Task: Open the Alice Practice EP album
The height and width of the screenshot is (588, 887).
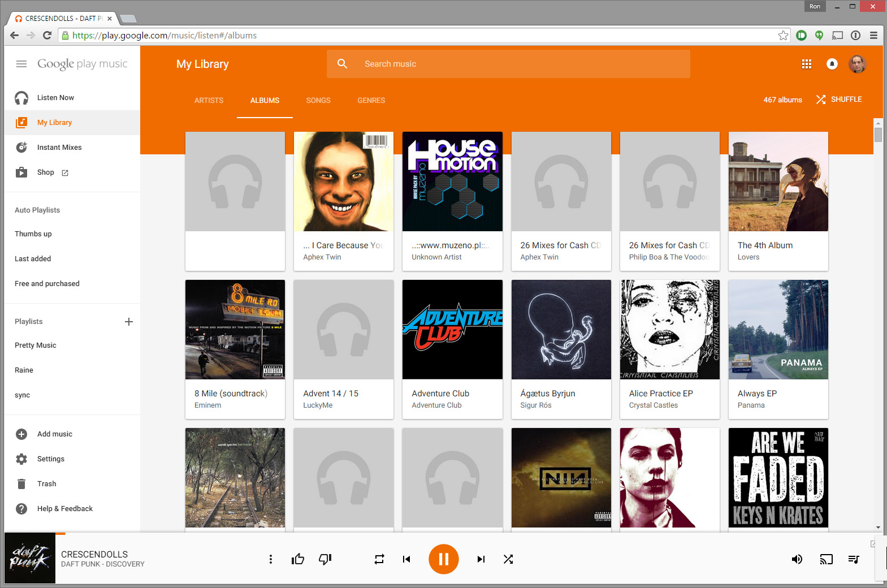Action: (670, 349)
